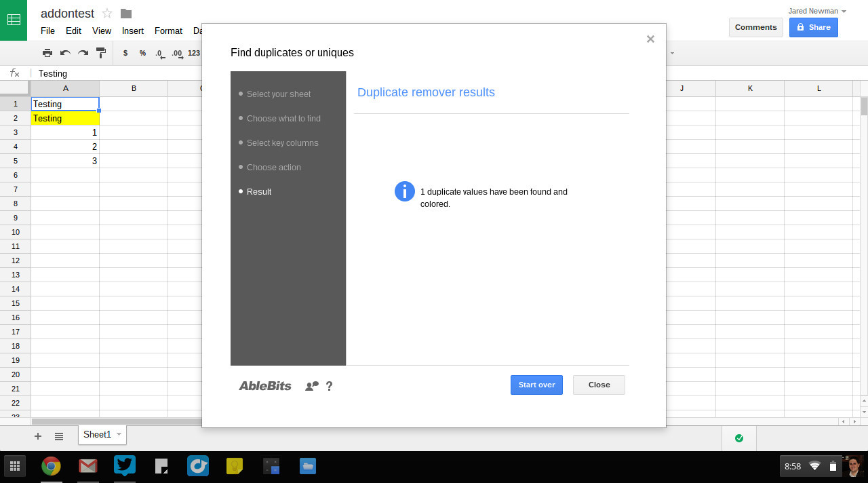Launch Twitter from the taskbar shelf
Viewport: 868px width, 483px height.
click(125, 466)
